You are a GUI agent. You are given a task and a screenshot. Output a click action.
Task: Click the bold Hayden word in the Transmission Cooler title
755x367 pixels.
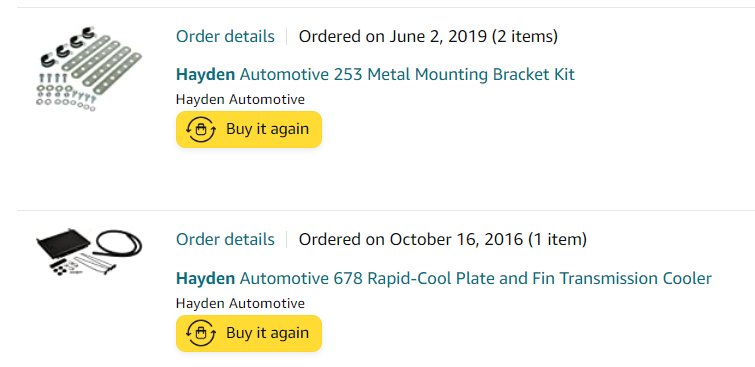pyautogui.click(x=206, y=278)
